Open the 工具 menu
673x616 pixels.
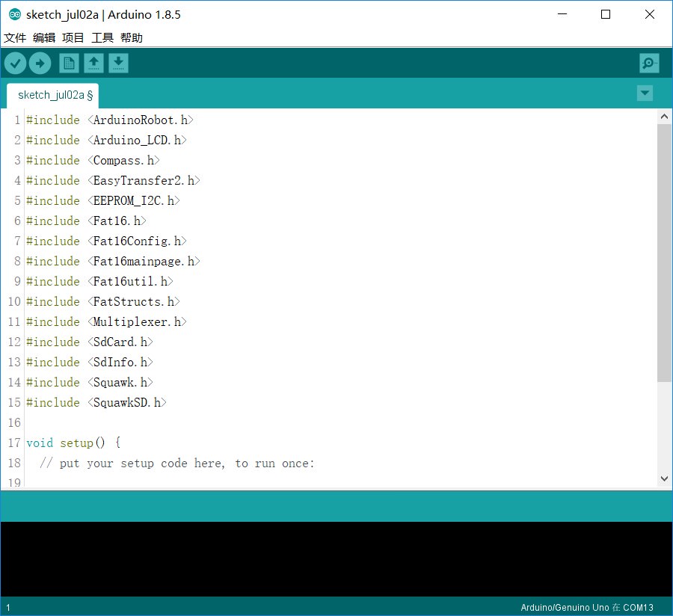[x=102, y=37]
